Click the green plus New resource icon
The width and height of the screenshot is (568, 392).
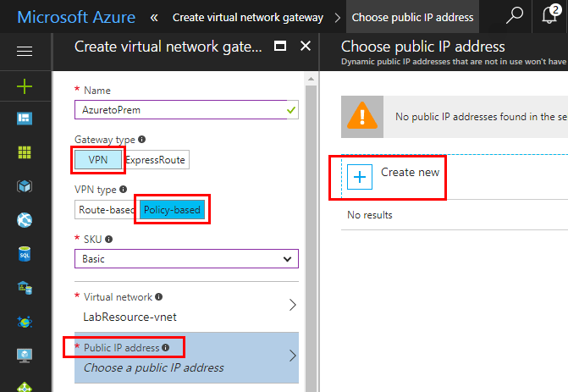point(25,86)
